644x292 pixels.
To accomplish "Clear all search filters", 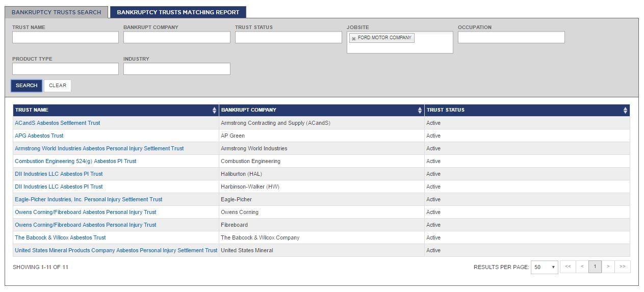I will tap(58, 86).
